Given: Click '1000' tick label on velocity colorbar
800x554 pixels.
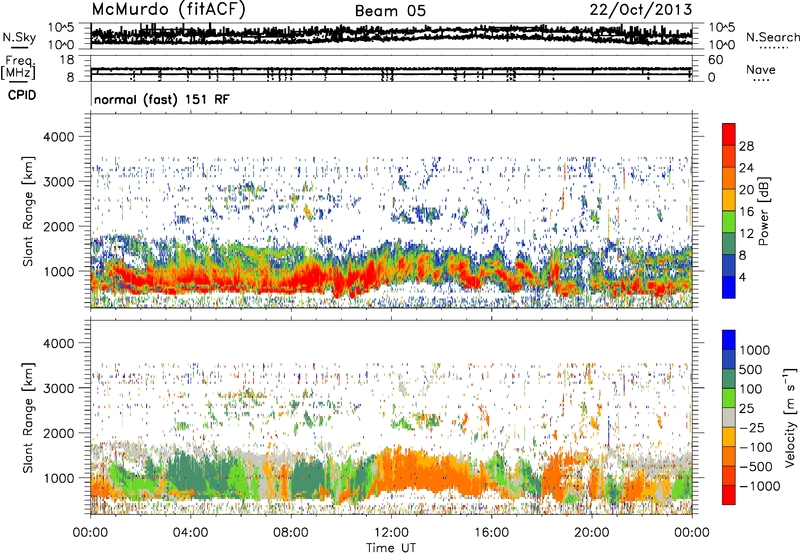Looking at the screenshot, I should click(755, 350).
